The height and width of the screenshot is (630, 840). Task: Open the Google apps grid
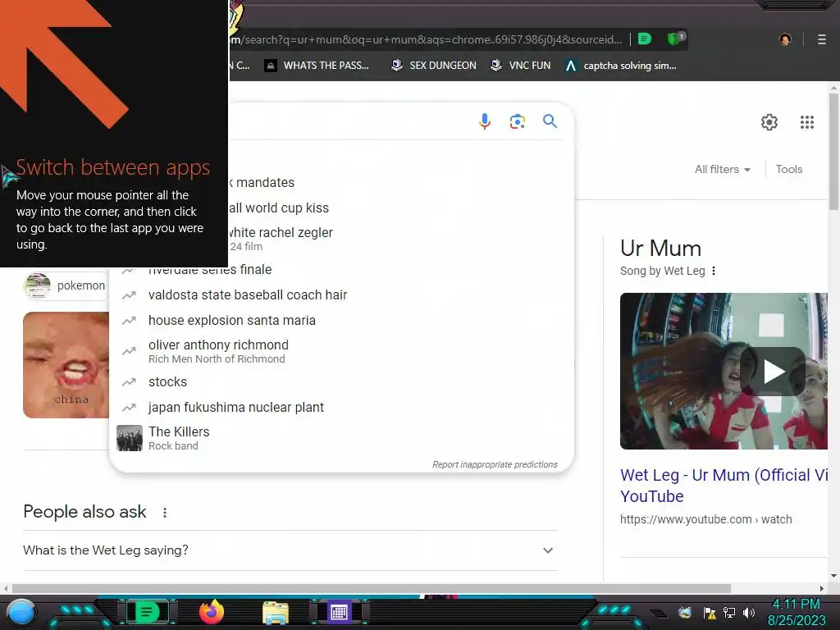[x=807, y=122]
